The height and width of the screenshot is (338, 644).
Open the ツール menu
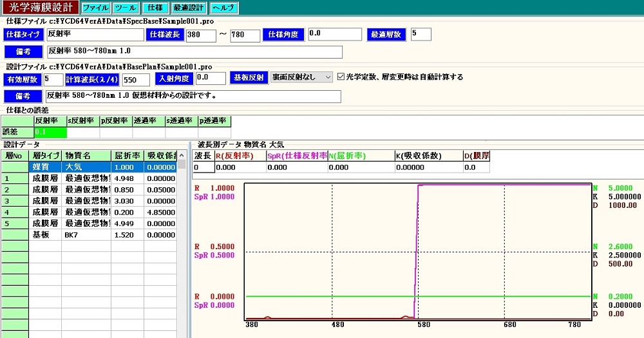coord(125,8)
